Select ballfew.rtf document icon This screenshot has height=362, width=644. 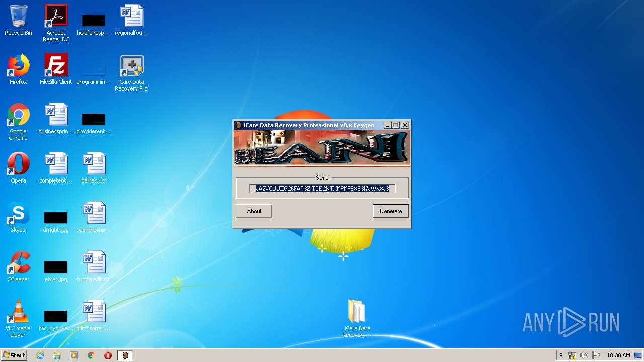(93, 168)
